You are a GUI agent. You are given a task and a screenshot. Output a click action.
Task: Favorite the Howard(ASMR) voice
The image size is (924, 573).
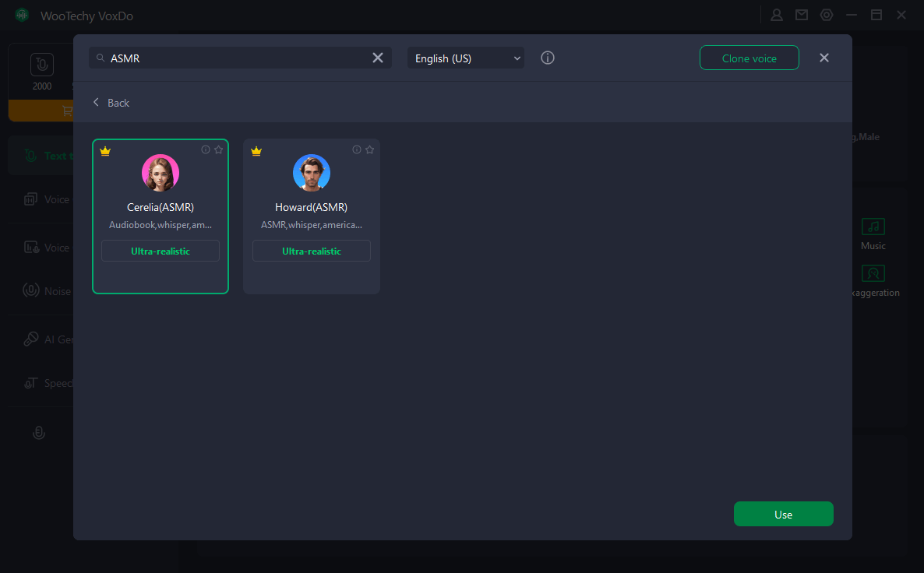click(x=369, y=149)
